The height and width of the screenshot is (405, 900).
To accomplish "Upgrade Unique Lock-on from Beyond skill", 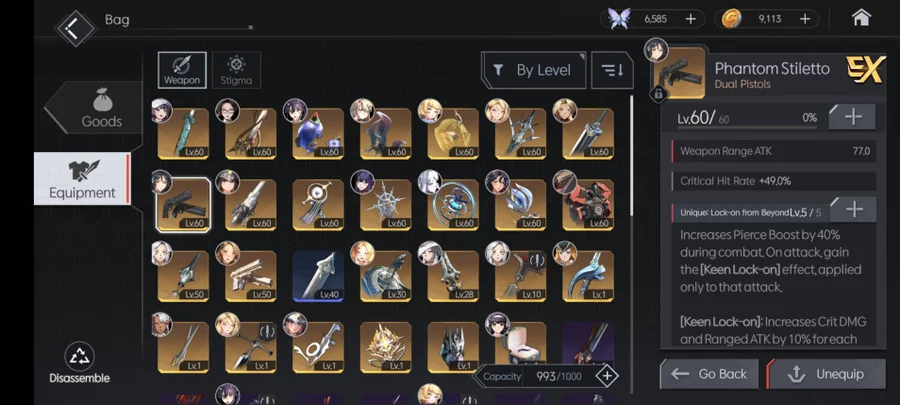I will point(854,209).
